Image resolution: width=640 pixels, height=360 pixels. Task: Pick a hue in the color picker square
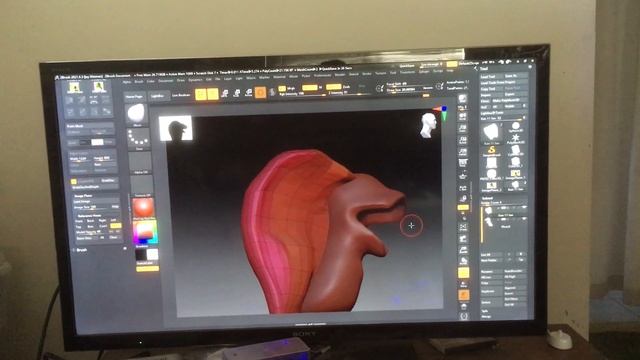pos(145,232)
